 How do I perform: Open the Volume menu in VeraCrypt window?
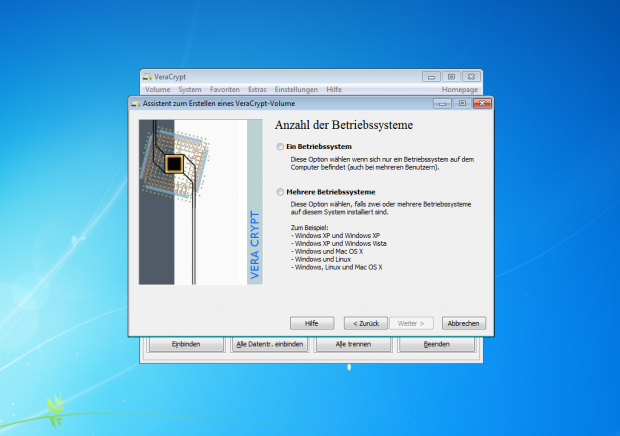point(157,90)
